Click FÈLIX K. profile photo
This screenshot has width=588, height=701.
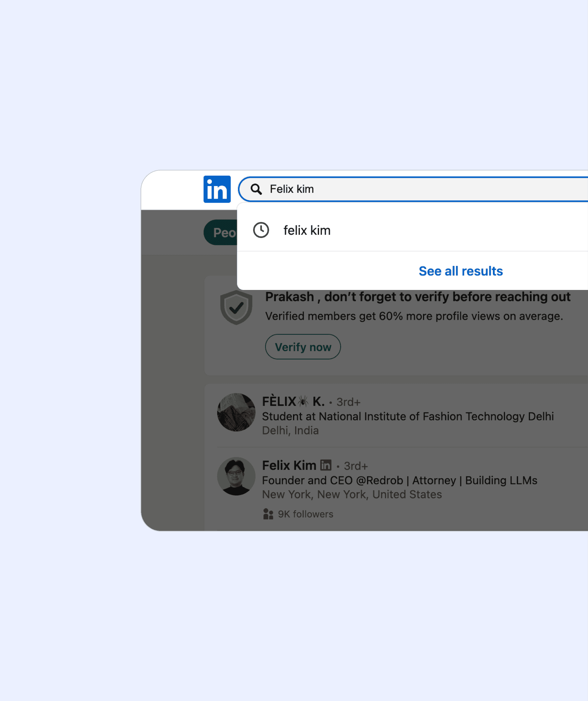pyautogui.click(x=236, y=412)
